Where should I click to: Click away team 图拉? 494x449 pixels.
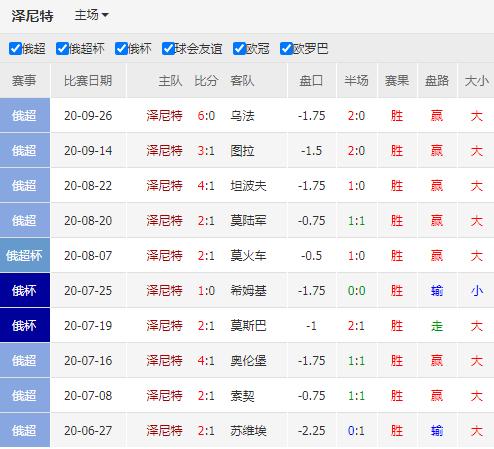pos(242,151)
